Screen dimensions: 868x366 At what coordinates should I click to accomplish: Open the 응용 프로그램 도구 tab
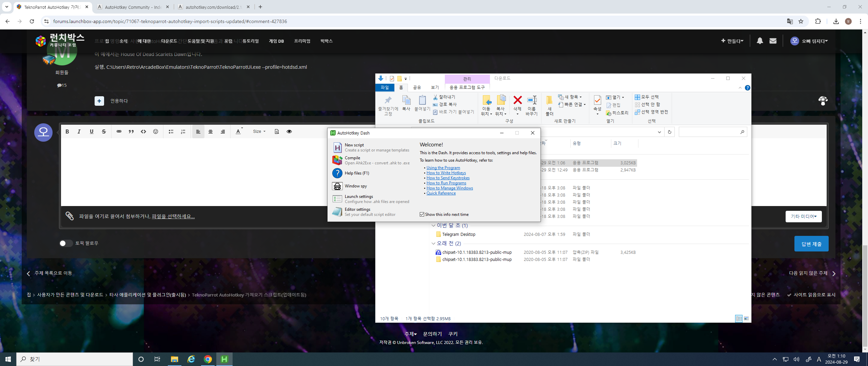coord(467,87)
